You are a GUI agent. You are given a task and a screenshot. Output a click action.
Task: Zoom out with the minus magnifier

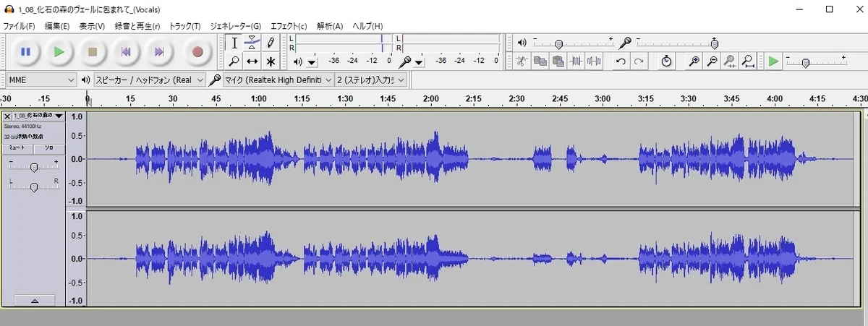point(712,61)
